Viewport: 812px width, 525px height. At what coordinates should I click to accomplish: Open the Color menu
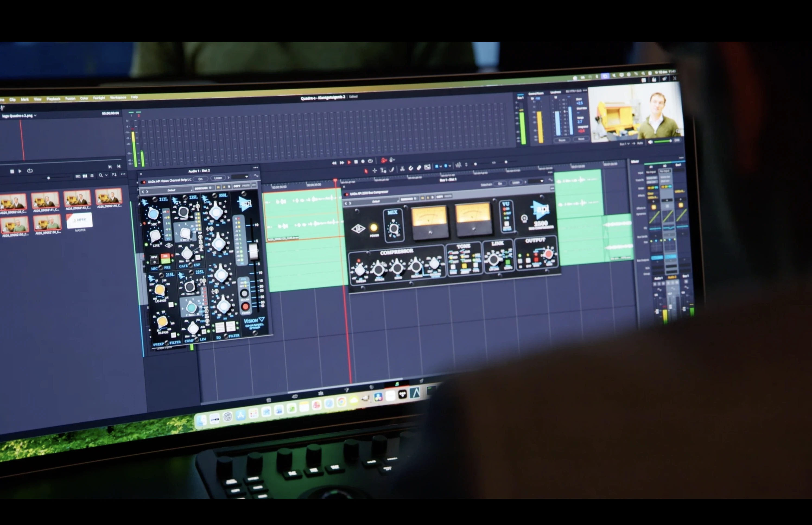pos(84,98)
